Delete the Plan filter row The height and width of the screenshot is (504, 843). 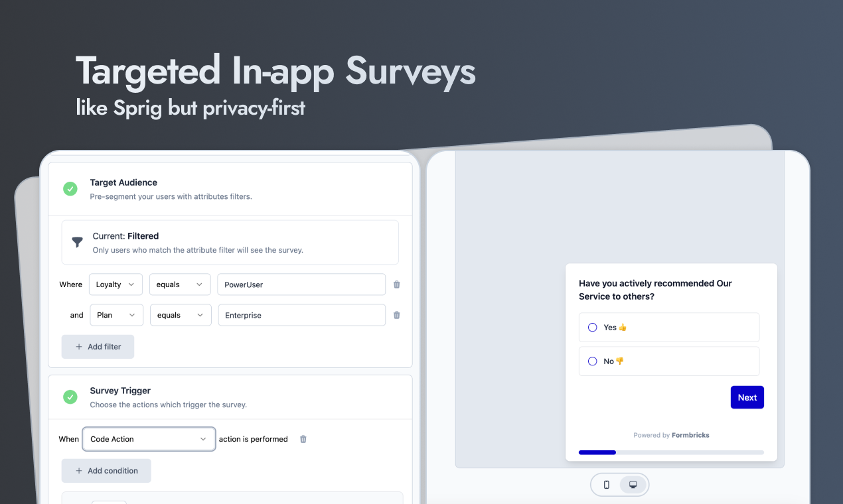pos(397,315)
